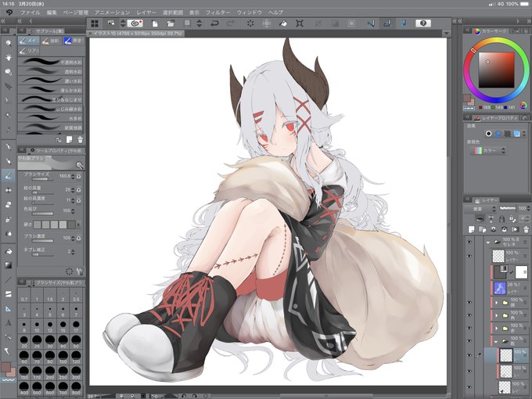The image size is (532, 399).
Task: Toggle the border effect in Layer Property
Action: tap(488, 134)
